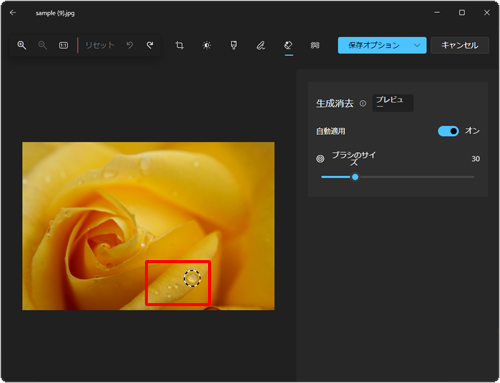
Task: Adjust the ブラシのサイズ slider
Action: click(x=398, y=177)
